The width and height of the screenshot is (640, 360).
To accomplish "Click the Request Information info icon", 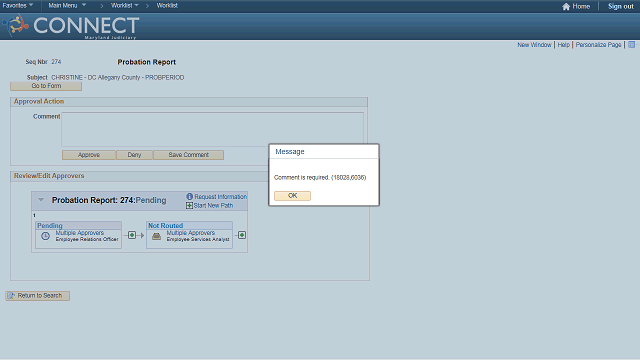I will (x=189, y=197).
